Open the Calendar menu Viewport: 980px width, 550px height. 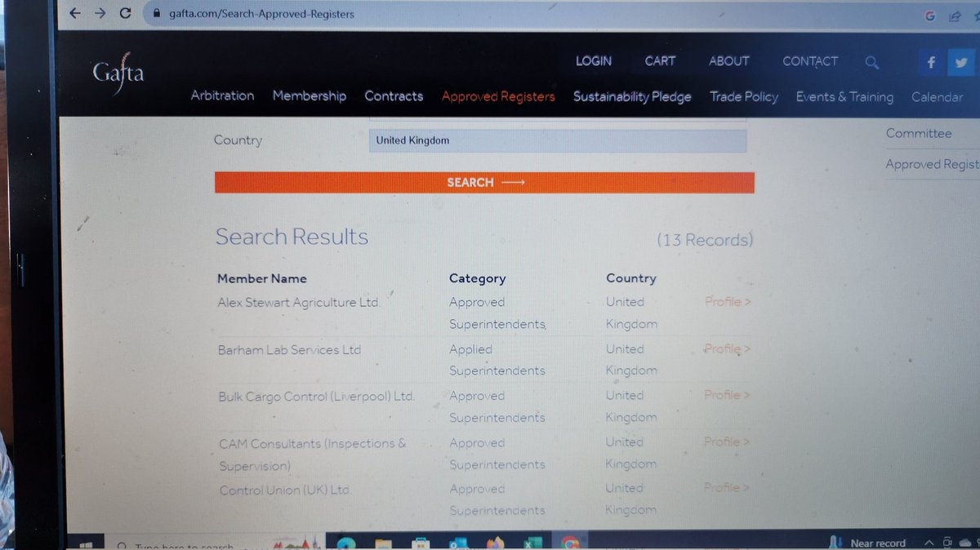point(937,97)
